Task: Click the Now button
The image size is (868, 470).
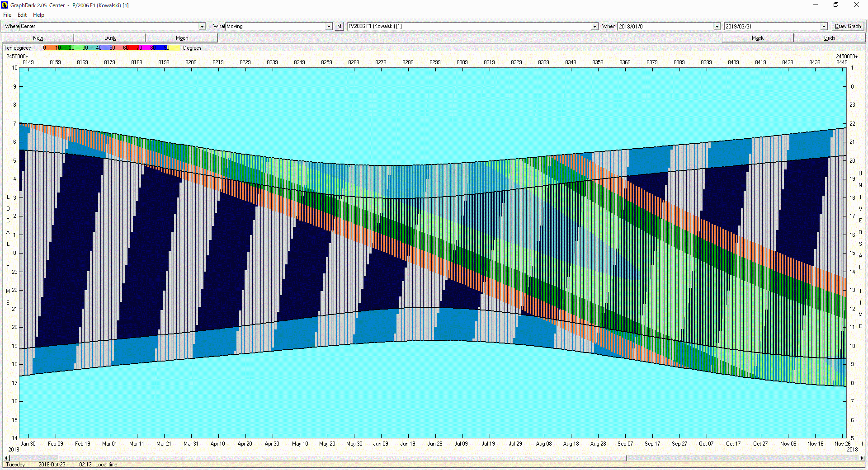Action: pyautogui.click(x=38, y=38)
